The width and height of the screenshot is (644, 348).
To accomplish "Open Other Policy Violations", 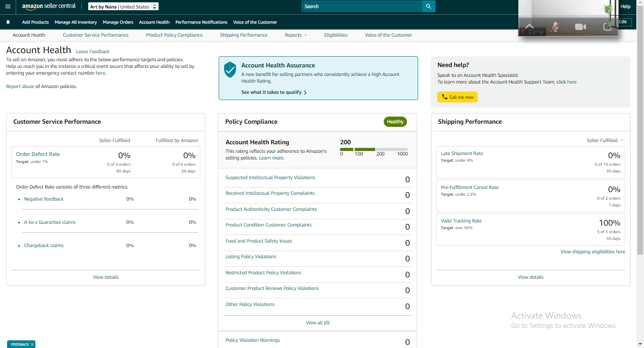I will (x=250, y=304).
